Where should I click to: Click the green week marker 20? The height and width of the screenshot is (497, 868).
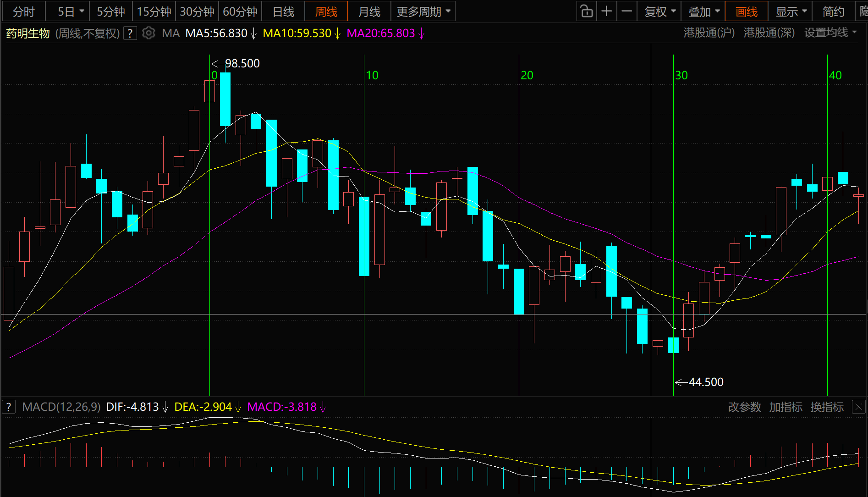(527, 76)
